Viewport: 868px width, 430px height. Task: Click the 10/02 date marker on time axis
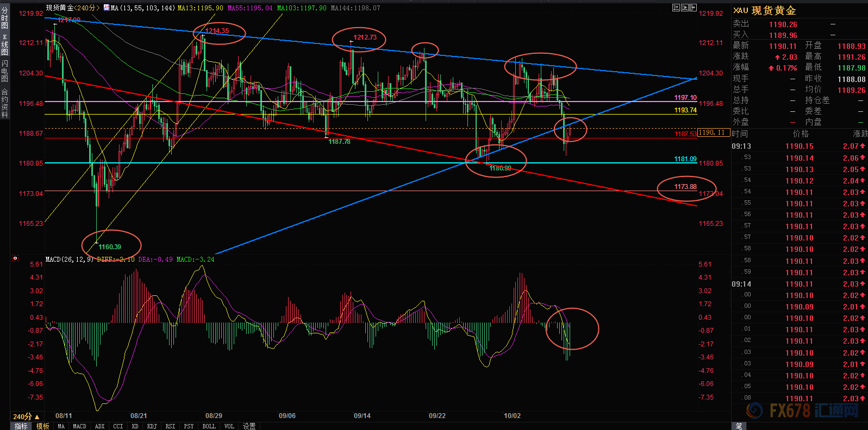(512, 416)
